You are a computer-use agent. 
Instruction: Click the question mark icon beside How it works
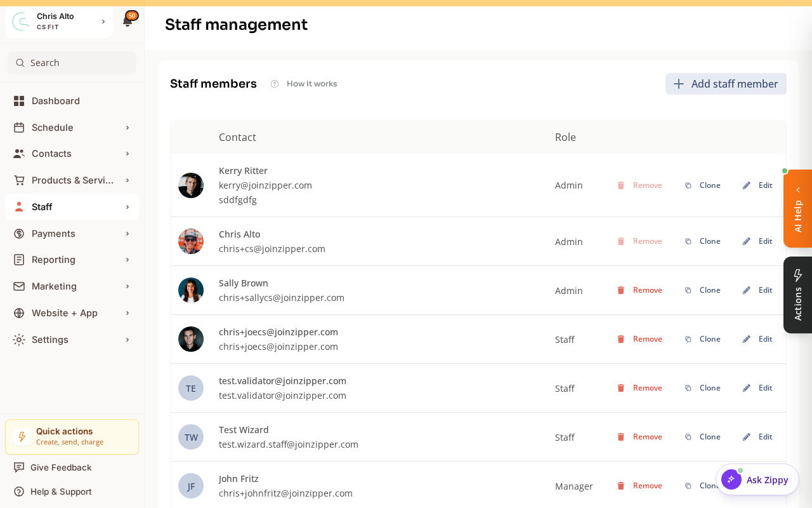pos(275,84)
